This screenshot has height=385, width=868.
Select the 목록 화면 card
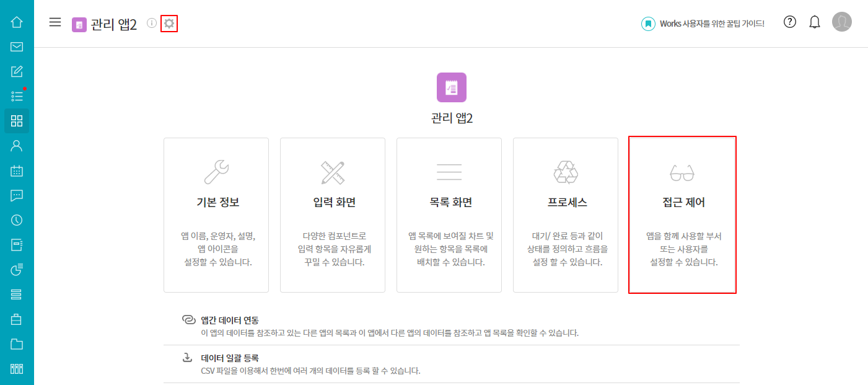coord(449,215)
